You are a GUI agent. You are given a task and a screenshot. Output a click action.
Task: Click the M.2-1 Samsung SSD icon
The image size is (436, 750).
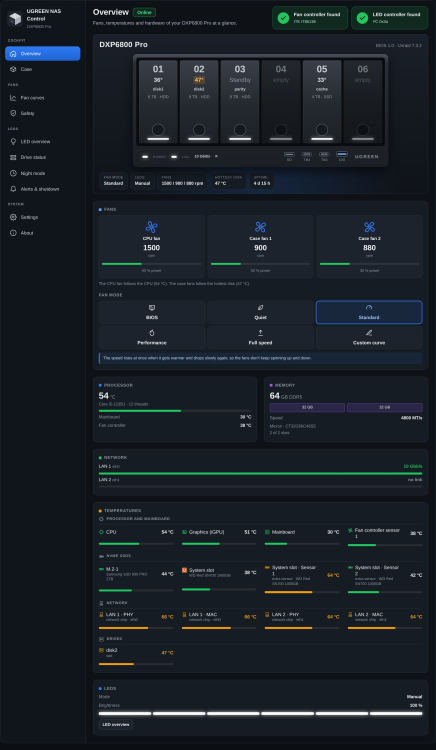101,569
